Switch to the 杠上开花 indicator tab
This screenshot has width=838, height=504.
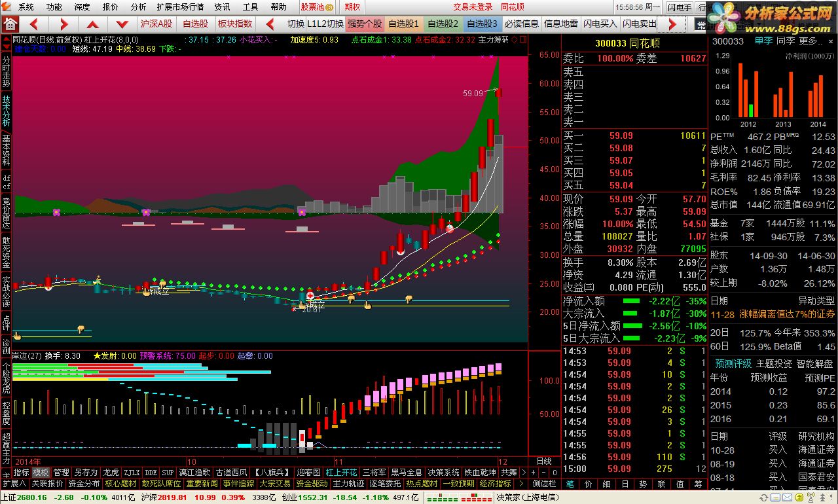coord(341,473)
